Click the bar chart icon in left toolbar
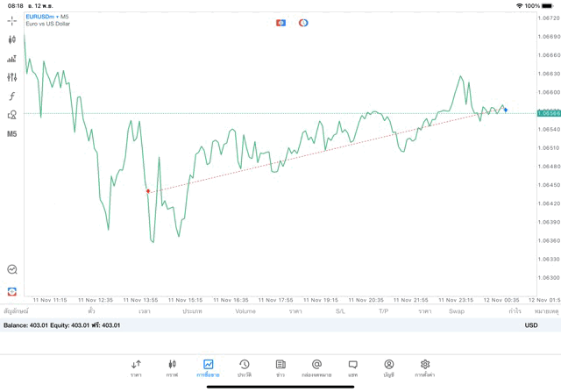The image size is (561, 392). 12,59
